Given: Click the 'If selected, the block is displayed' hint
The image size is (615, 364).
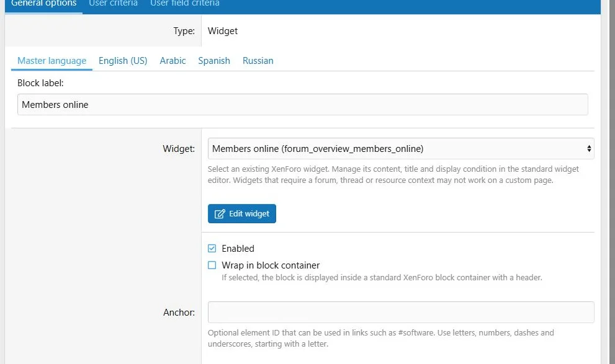Looking at the screenshot, I should [x=382, y=277].
